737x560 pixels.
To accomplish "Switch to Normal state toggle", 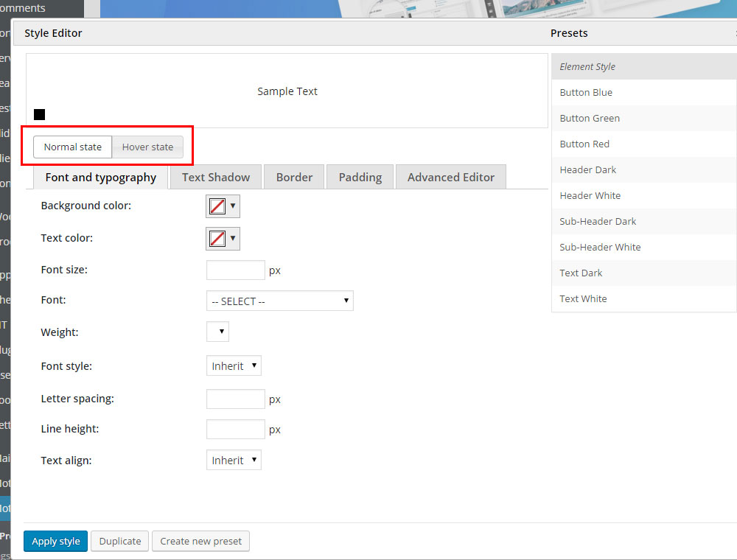I will [72, 147].
